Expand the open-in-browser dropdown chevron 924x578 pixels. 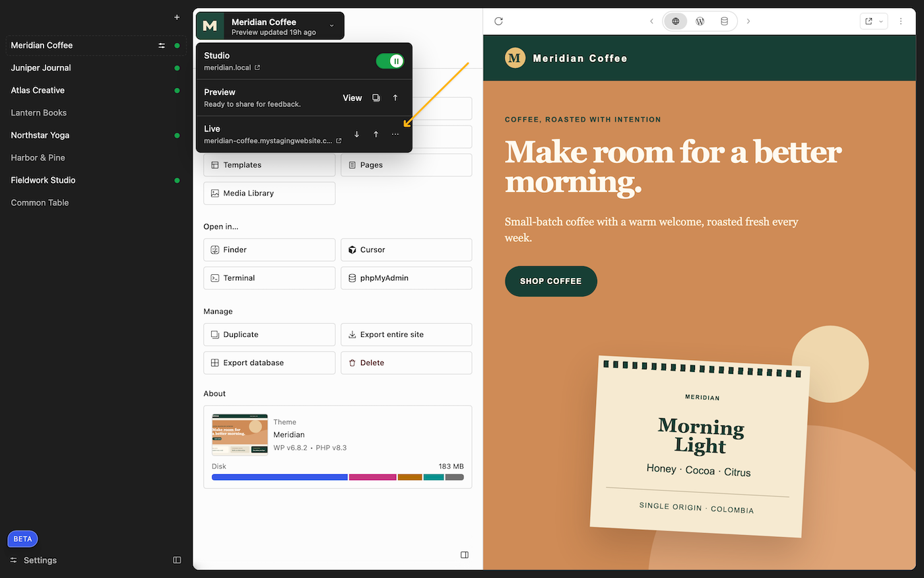click(x=881, y=21)
